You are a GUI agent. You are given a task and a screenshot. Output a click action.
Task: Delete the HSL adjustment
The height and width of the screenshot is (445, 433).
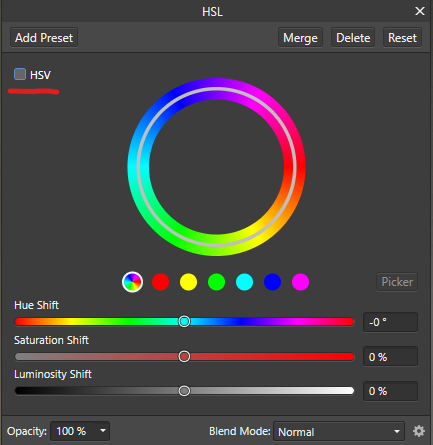point(353,38)
